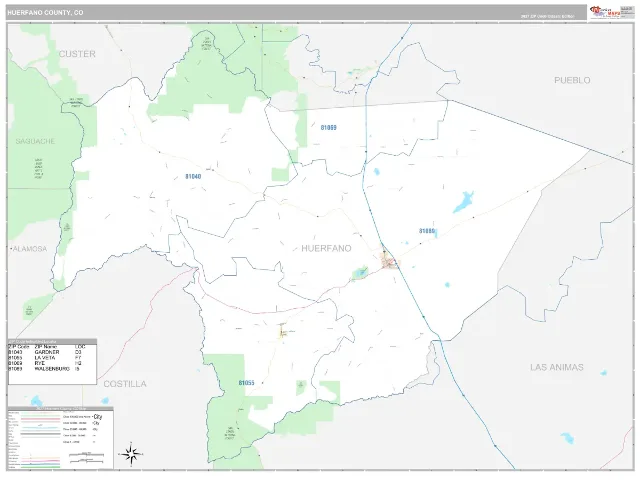Click the large blue lake east of Interstate
640x480 pixels.
464,202
